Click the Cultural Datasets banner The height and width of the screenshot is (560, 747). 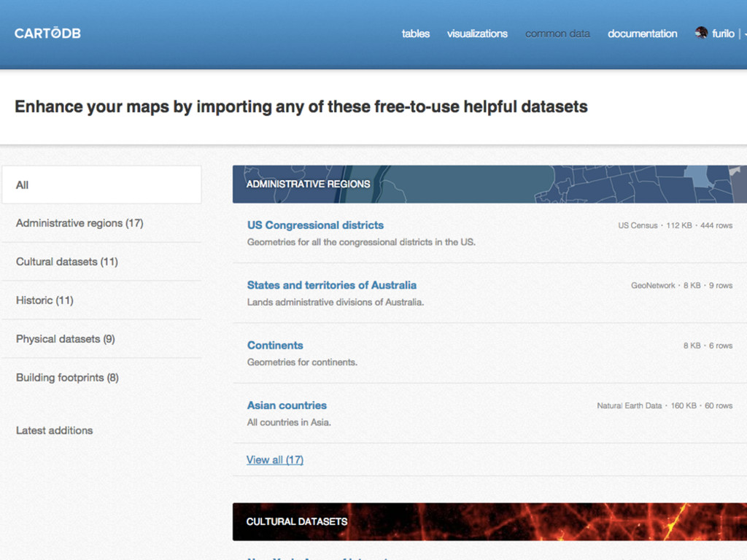pos(489,521)
